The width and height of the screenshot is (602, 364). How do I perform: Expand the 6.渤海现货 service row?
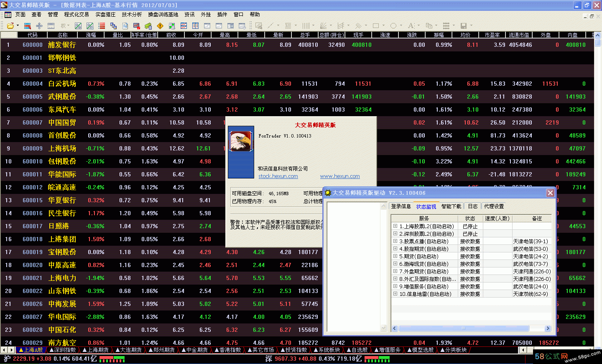pyautogui.click(x=395, y=264)
